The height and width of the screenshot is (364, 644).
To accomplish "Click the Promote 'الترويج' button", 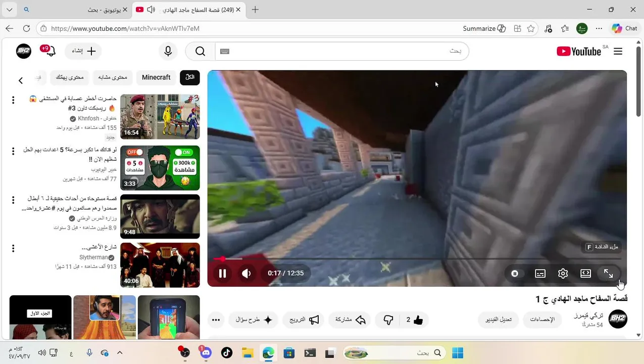I will pos(304,320).
